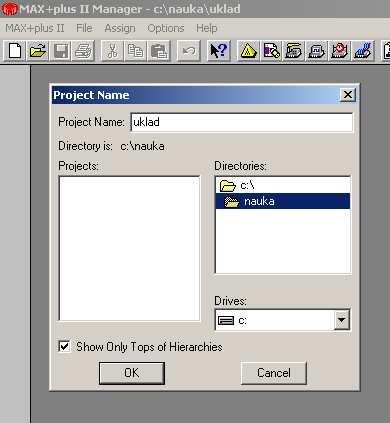Close the Project Name dialog
This screenshot has width=390, height=423.
pos(348,95)
